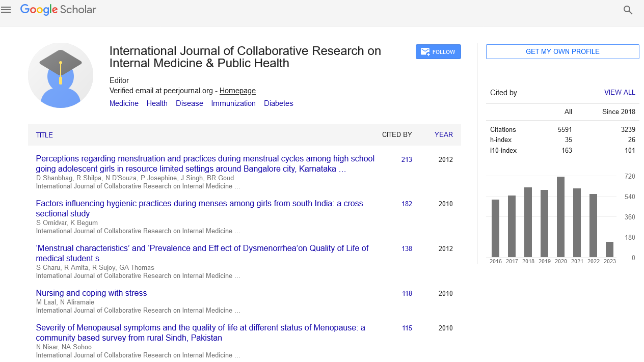Sort publications by Year column
The height and width of the screenshot is (362, 644).
pos(443,135)
